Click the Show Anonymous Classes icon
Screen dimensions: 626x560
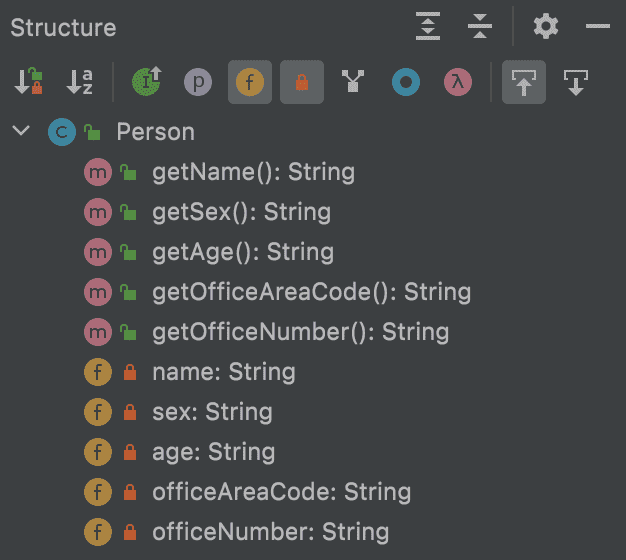coord(405,83)
